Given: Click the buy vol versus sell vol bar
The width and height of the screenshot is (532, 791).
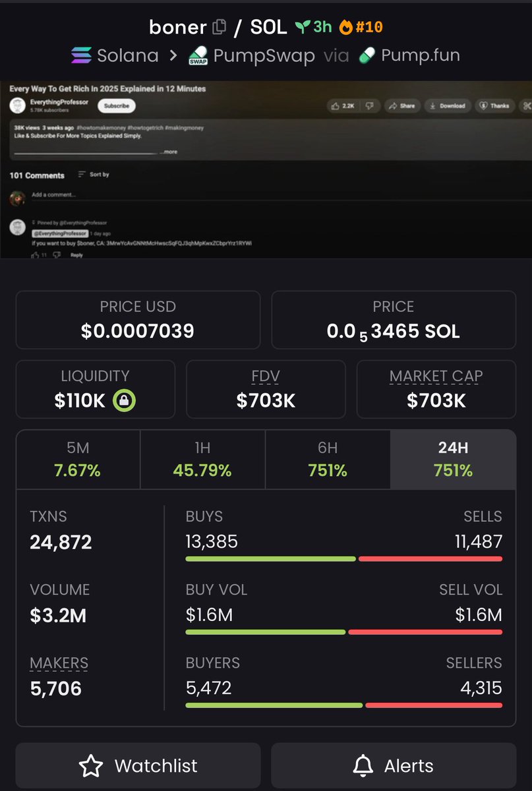Looking at the screenshot, I should point(344,632).
